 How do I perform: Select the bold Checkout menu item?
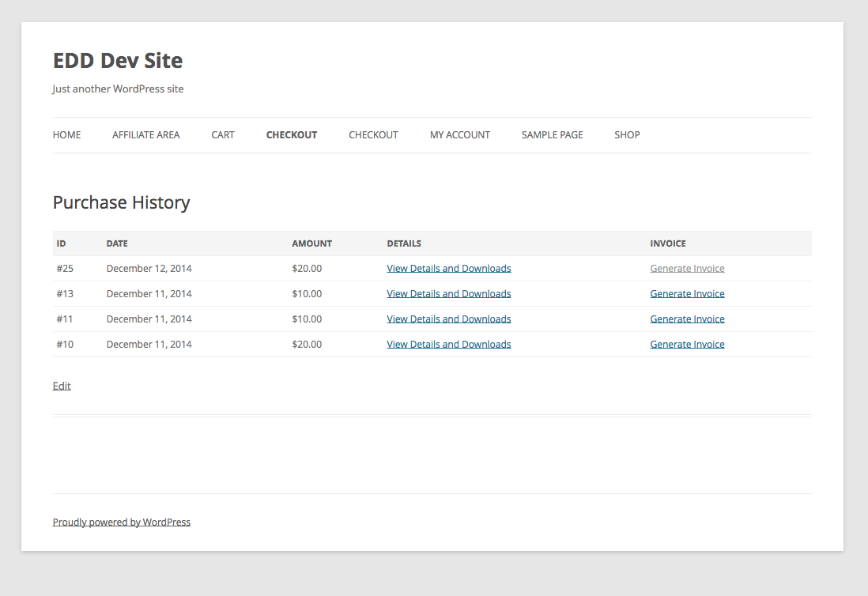(x=291, y=135)
